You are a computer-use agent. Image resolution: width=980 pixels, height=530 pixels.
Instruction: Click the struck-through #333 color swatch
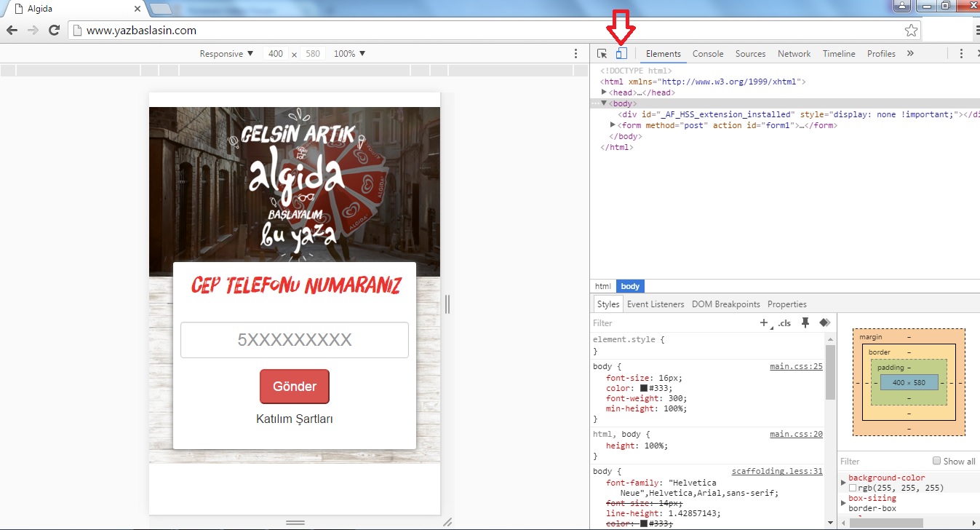[x=644, y=523]
